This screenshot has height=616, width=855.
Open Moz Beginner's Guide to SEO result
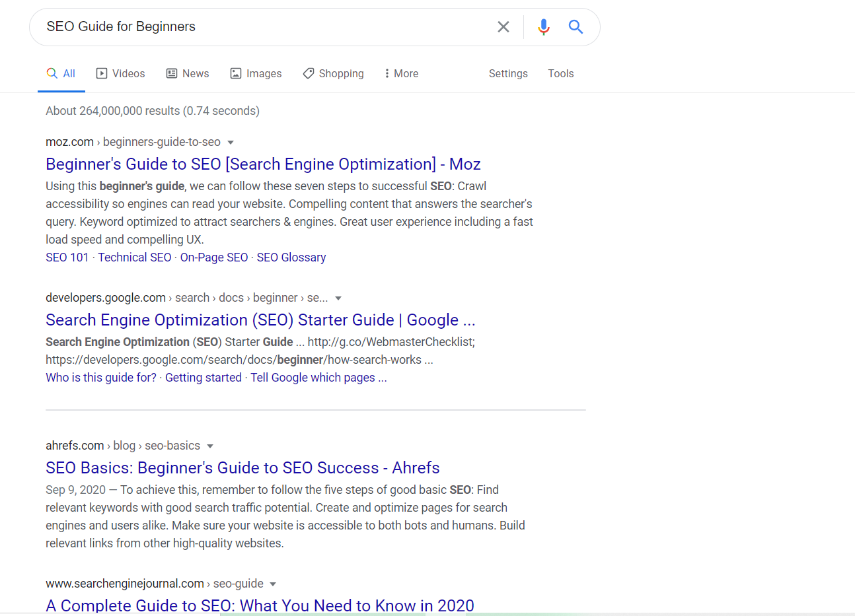click(x=263, y=164)
